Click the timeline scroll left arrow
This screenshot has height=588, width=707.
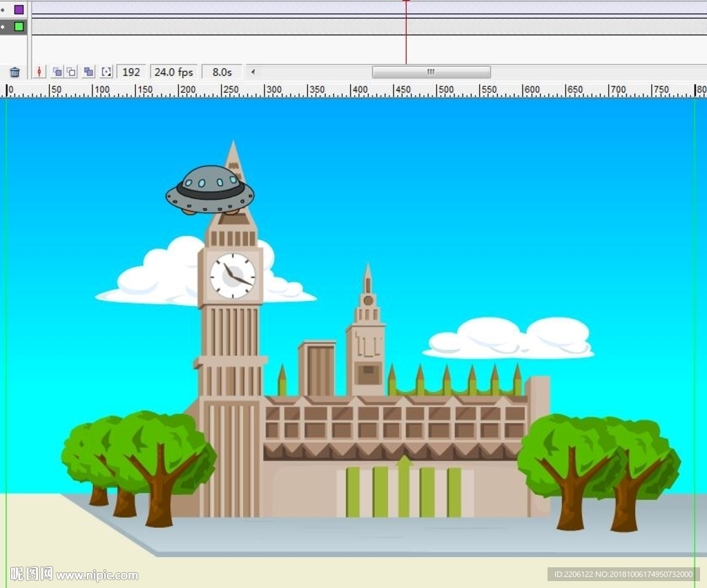(253, 72)
